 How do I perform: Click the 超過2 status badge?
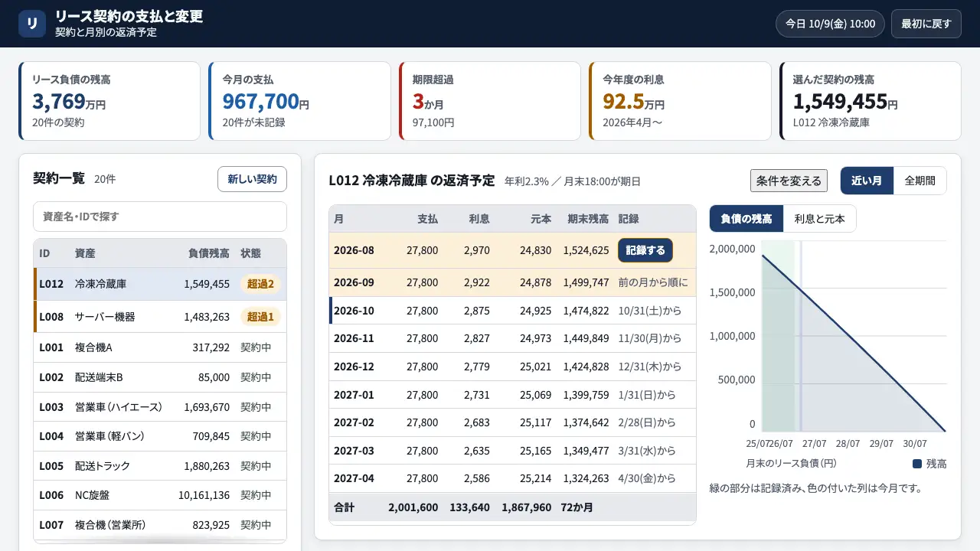[x=260, y=284]
